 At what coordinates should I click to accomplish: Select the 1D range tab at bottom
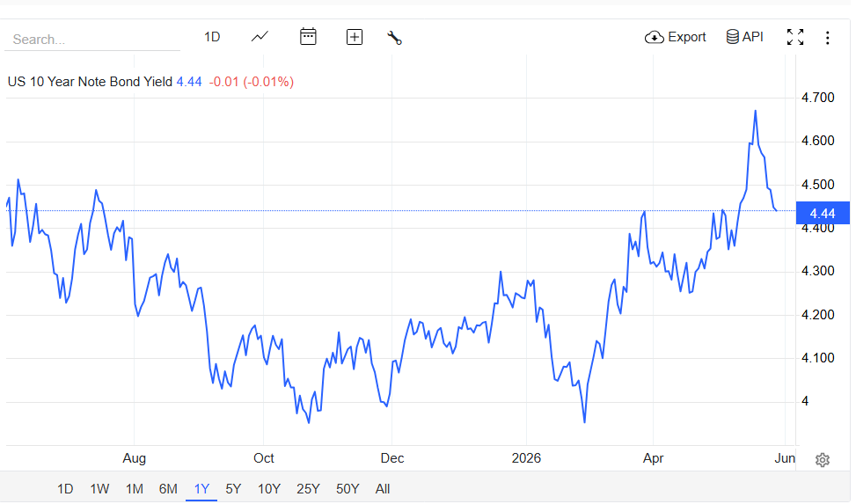(65, 489)
